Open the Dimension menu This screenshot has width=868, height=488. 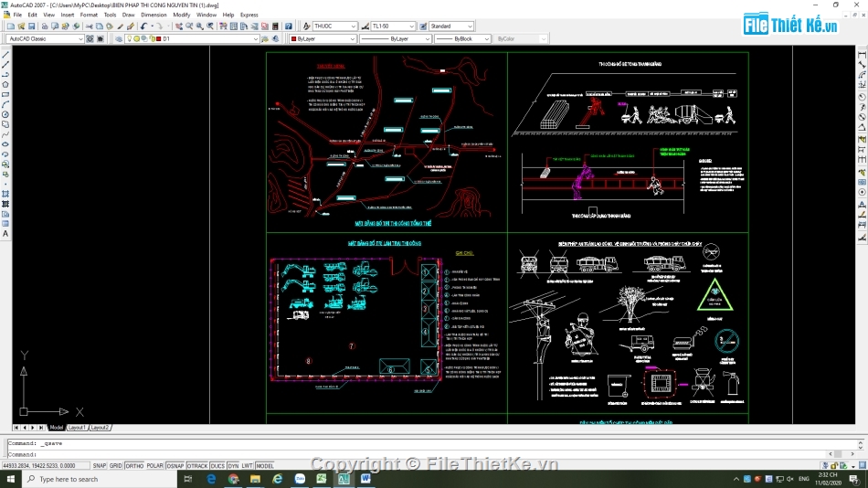click(153, 15)
